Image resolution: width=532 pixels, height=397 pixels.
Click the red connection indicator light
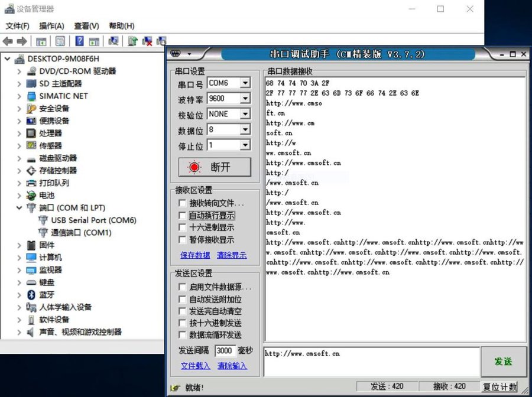tap(194, 167)
